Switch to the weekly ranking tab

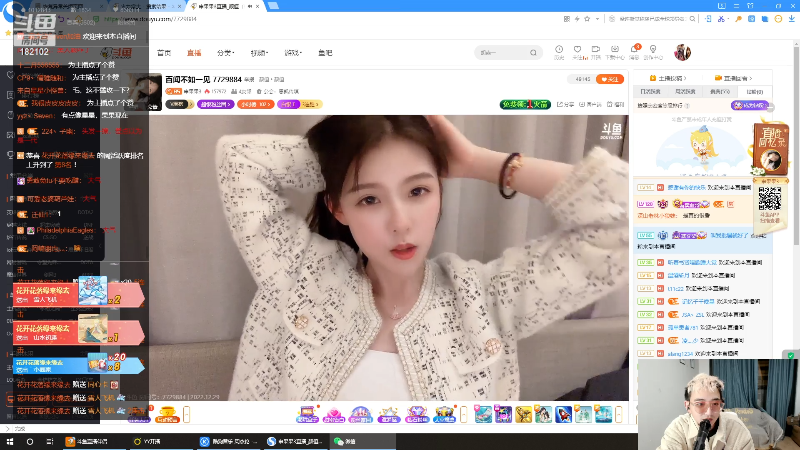point(685,91)
